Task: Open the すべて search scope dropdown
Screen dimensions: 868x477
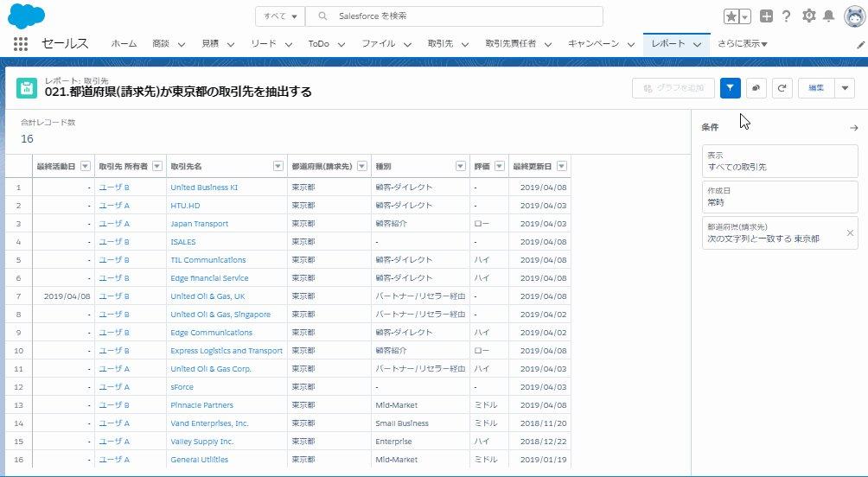Action: (x=280, y=16)
